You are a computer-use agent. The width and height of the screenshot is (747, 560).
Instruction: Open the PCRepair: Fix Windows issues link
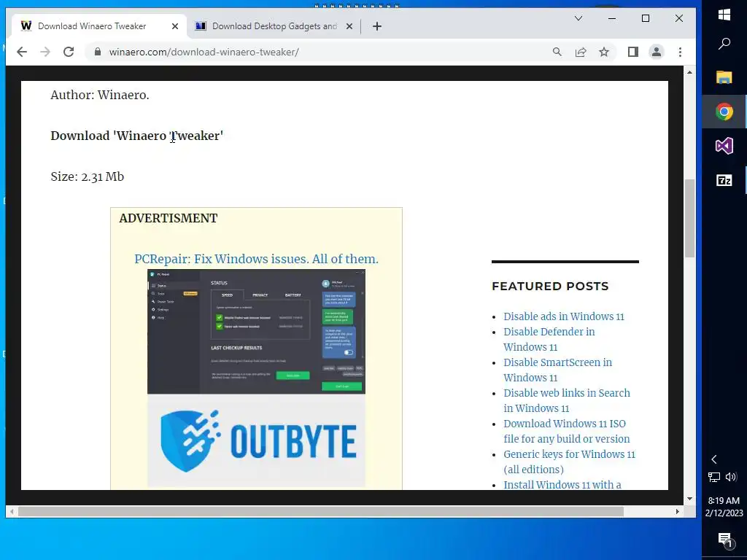(x=256, y=259)
